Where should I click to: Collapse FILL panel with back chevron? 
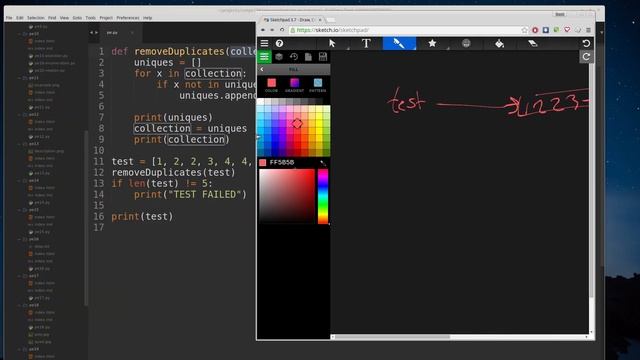point(262,69)
